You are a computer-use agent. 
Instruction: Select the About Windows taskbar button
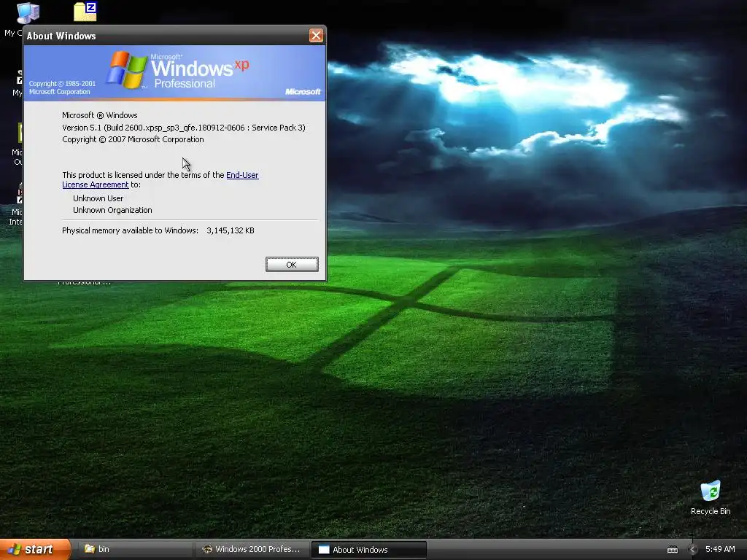tap(368, 550)
